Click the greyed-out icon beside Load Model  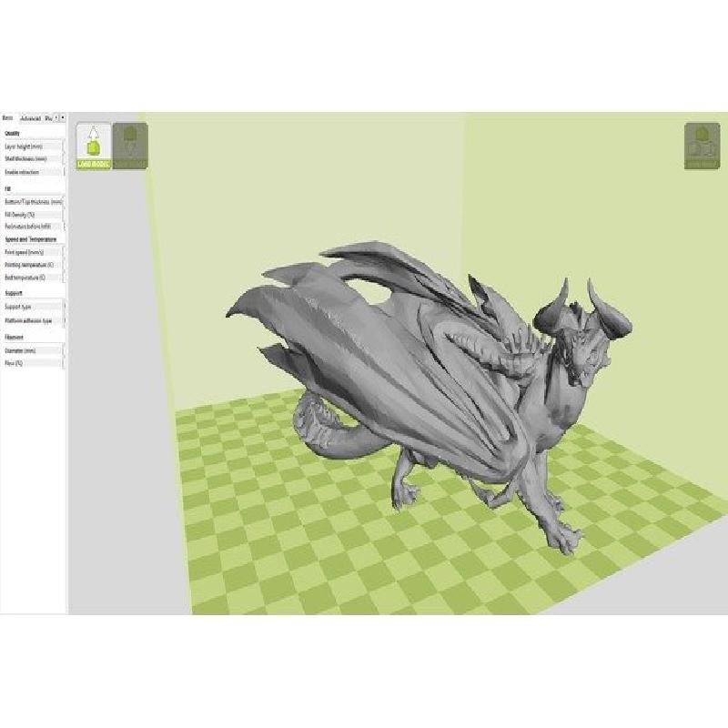130,147
